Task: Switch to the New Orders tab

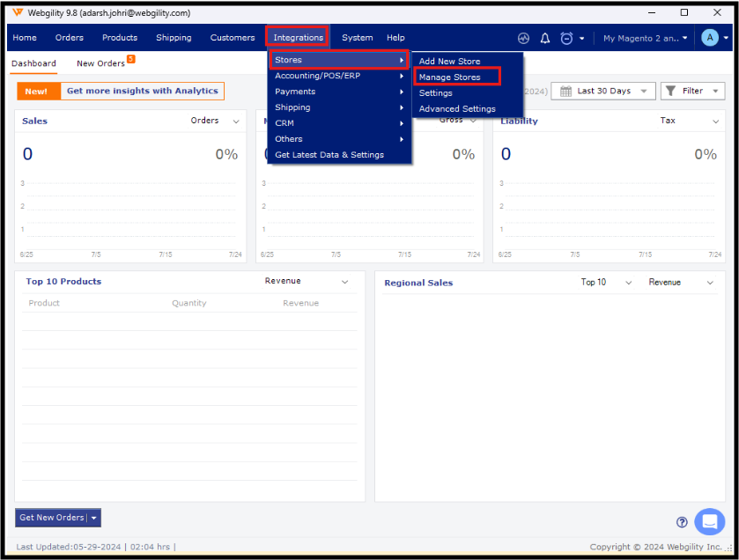Action: 101,63
